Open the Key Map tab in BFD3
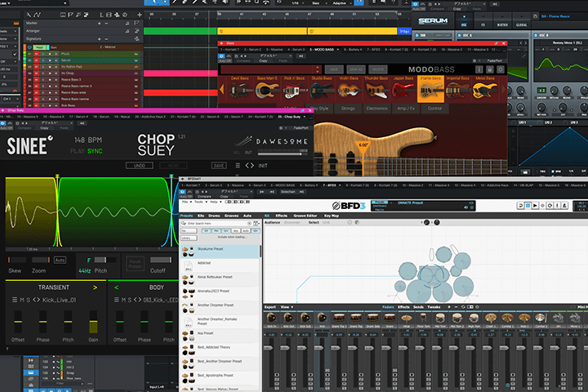 coord(332,216)
